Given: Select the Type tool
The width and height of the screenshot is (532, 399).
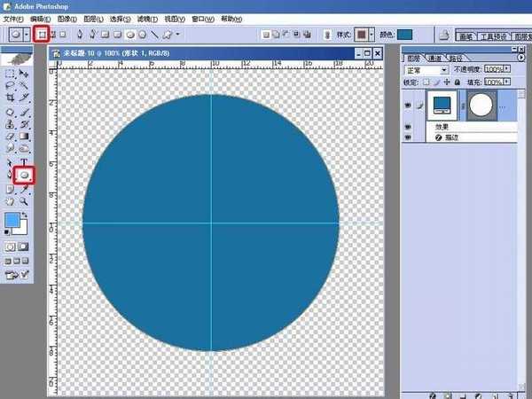Looking at the screenshot, I should [x=25, y=162].
